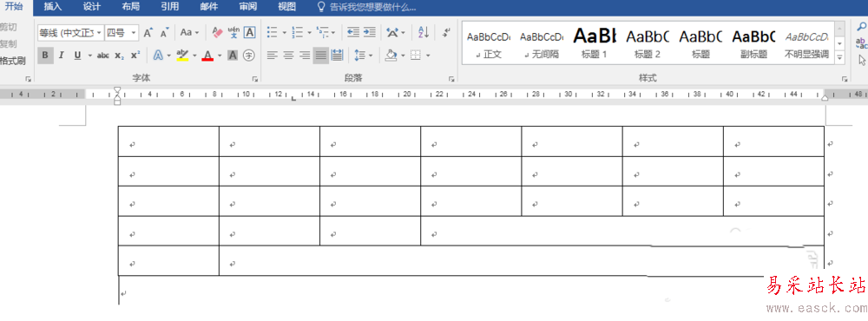
Task: Toggle Underline formatting
Action: 77,56
